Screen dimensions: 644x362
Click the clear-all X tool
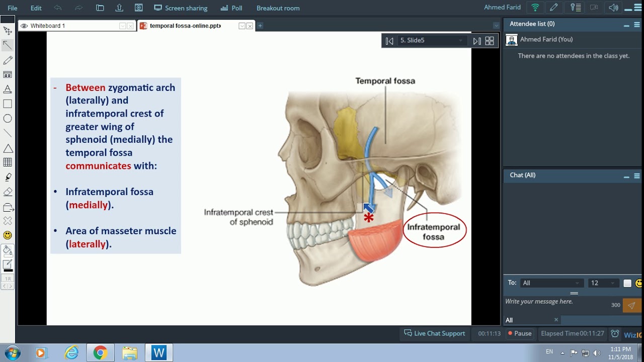[x=8, y=221]
